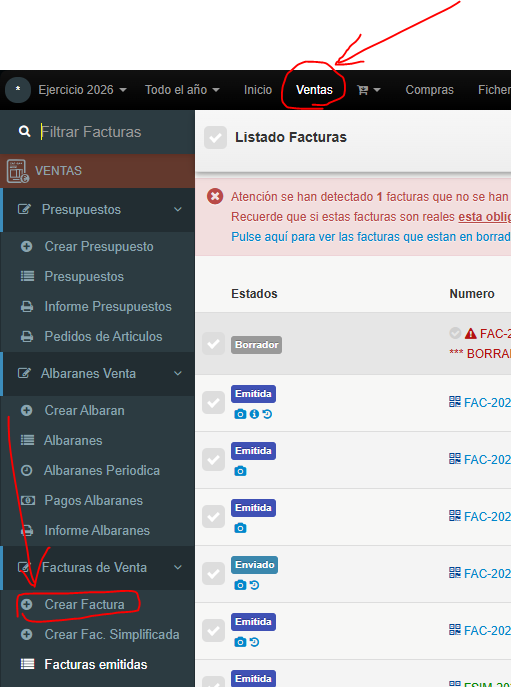Open Crear Factura in the sidebar
The image size is (511, 687).
tap(85, 604)
